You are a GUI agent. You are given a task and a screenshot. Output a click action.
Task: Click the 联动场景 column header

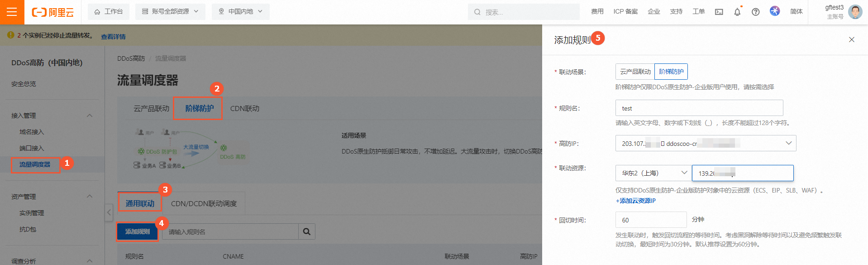(457, 256)
